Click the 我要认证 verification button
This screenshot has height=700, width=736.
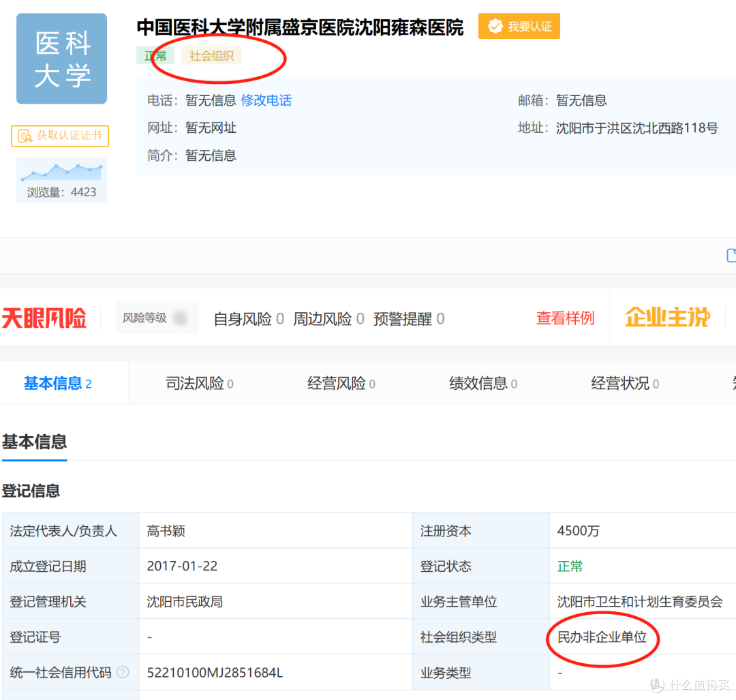[519, 27]
